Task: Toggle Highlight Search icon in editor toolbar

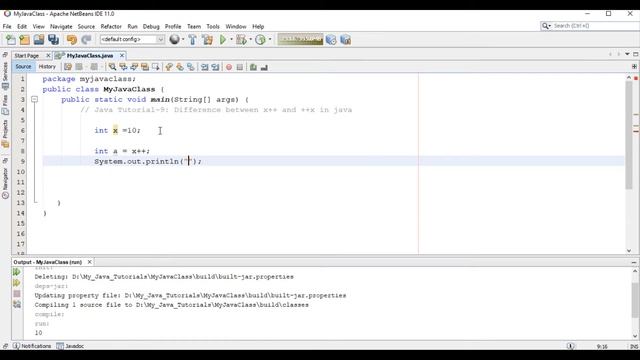Action: [x=144, y=67]
